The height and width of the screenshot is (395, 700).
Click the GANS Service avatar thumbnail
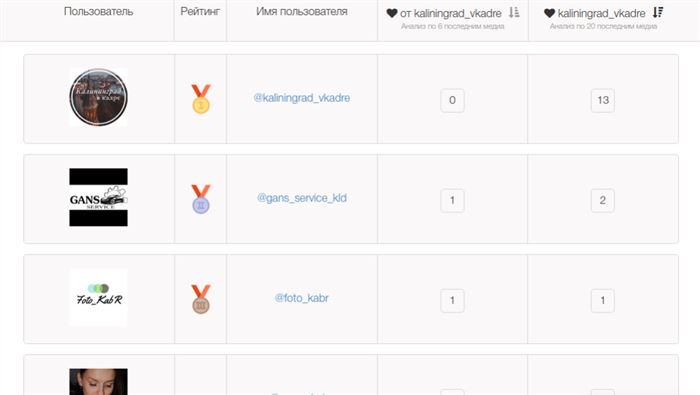point(98,197)
